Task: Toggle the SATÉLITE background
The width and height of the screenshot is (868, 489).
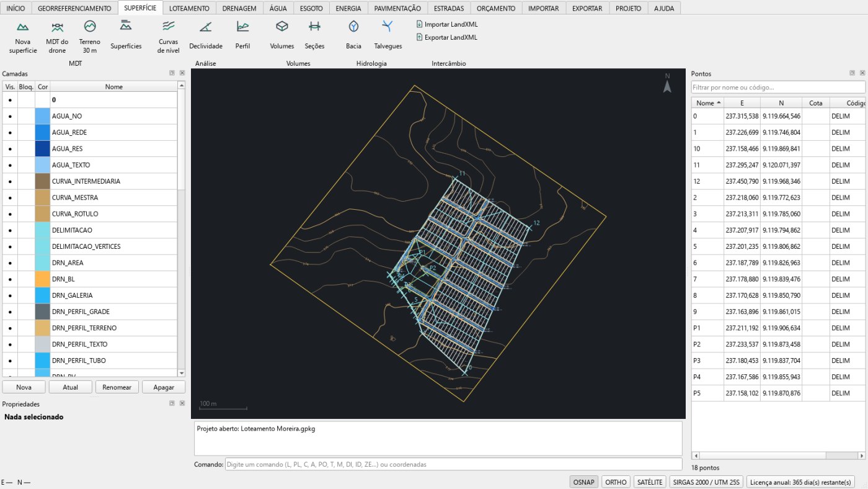Action: point(649,482)
